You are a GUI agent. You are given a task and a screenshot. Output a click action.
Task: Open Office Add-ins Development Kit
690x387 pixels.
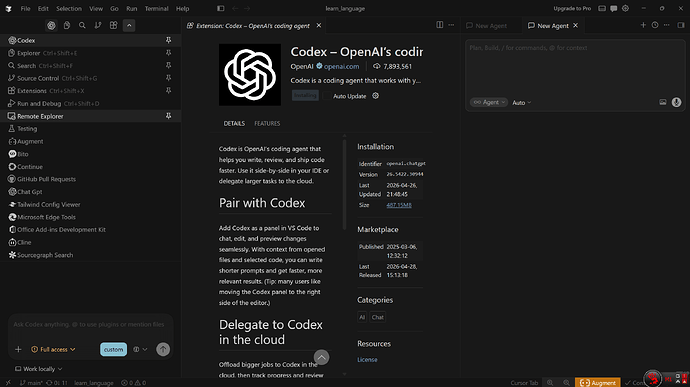(90, 230)
